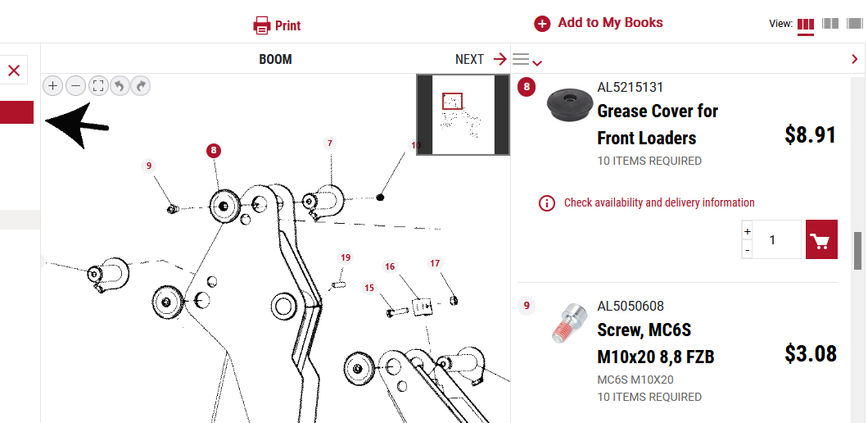The width and height of the screenshot is (868, 423).
Task: Add Grease Cover to cart
Action: 821,239
